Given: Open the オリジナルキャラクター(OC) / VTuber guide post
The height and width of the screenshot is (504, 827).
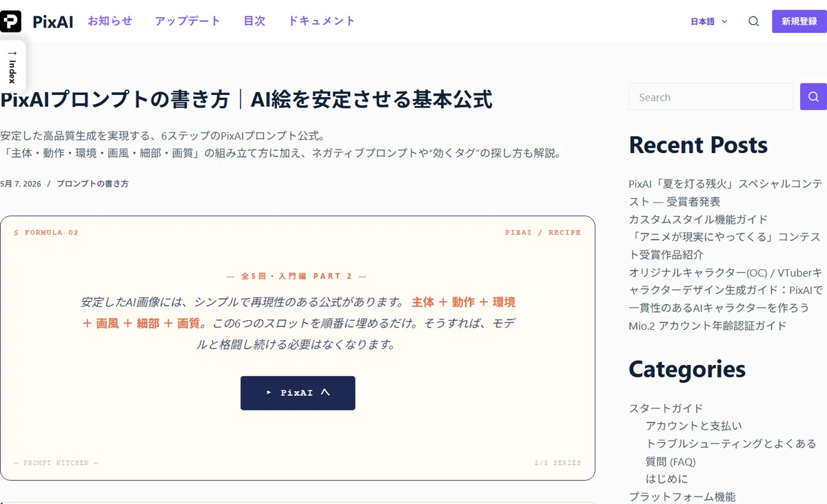Looking at the screenshot, I should (726, 290).
